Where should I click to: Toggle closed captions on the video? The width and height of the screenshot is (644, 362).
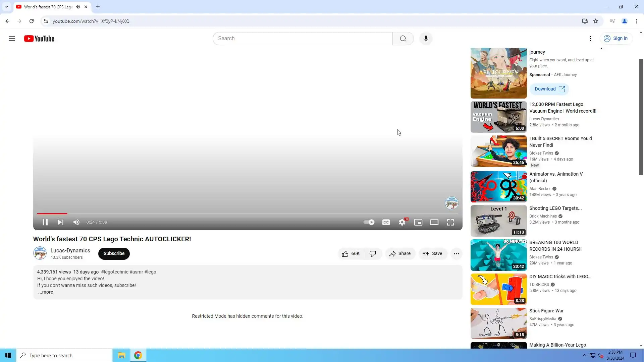coord(386,222)
